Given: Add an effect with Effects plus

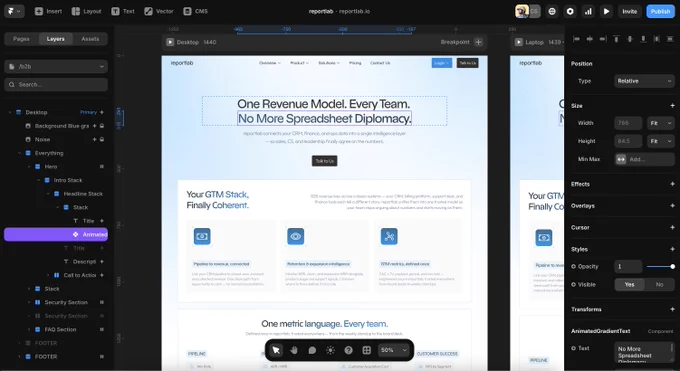Looking at the screenshot, I should point(672,184).
